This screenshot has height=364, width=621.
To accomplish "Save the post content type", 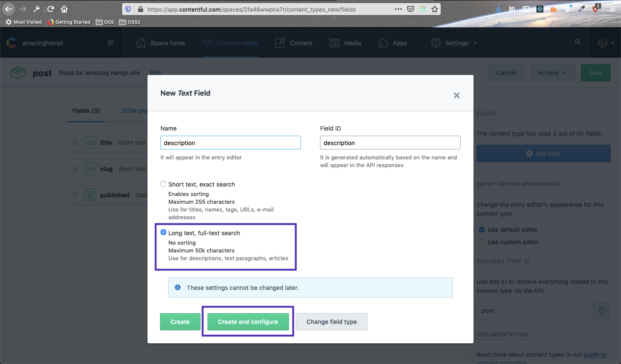I will (x=596, y=73).
